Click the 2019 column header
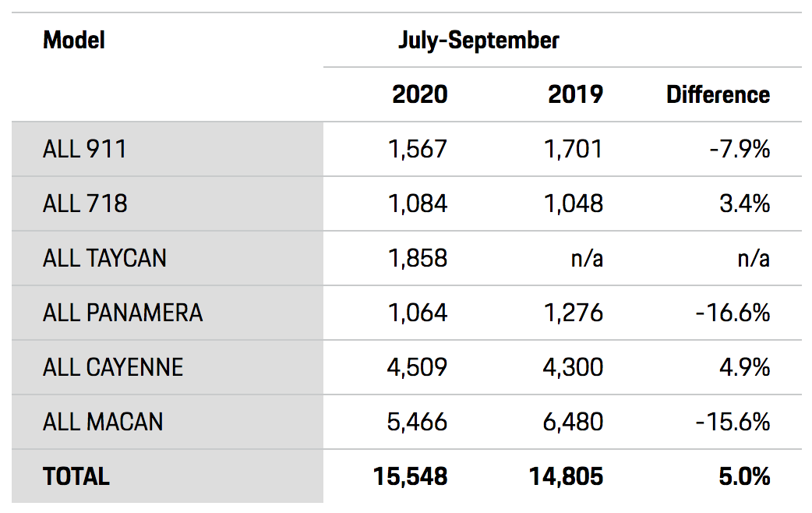 576,94
